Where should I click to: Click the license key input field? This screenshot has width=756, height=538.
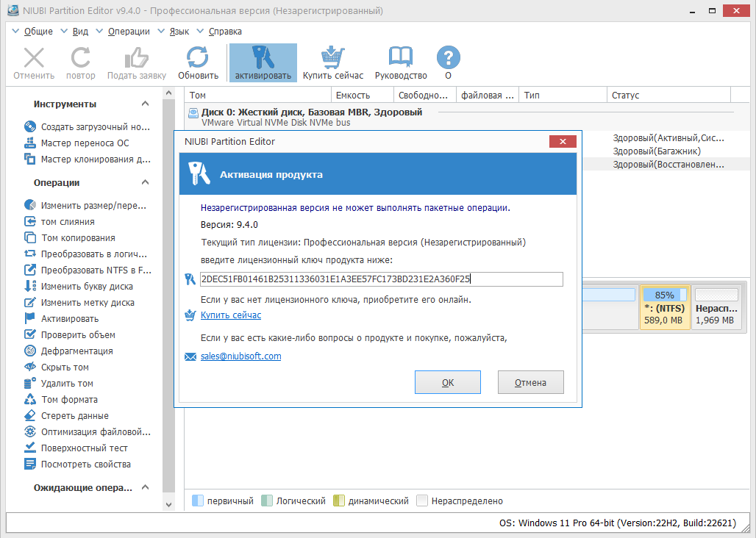click(x=382, y=279)
